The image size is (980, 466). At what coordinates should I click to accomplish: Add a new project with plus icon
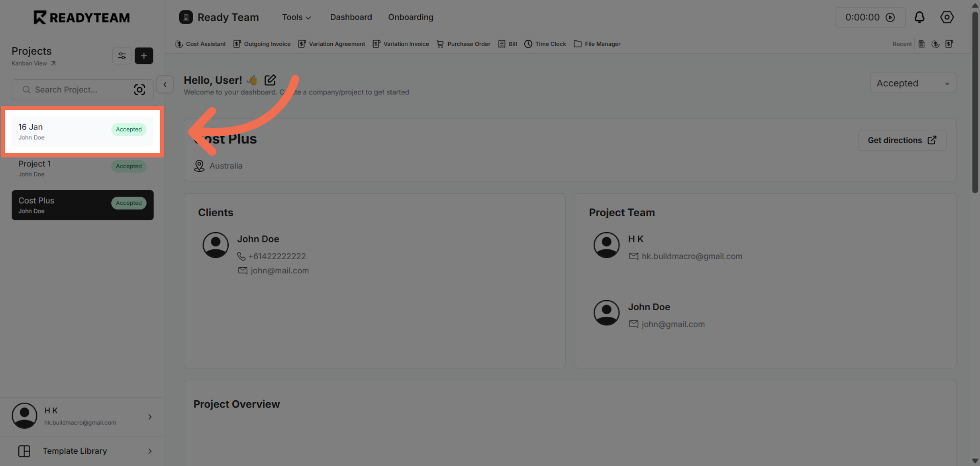click(144, 56)
